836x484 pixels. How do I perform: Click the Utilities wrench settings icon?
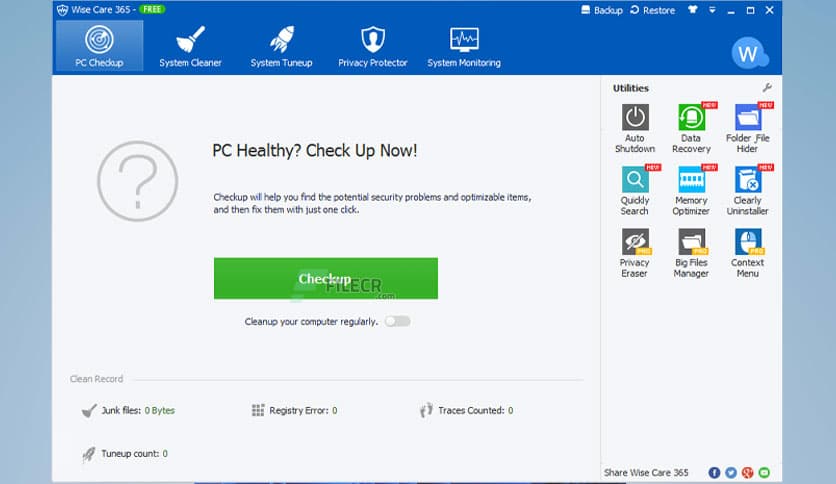767,87
